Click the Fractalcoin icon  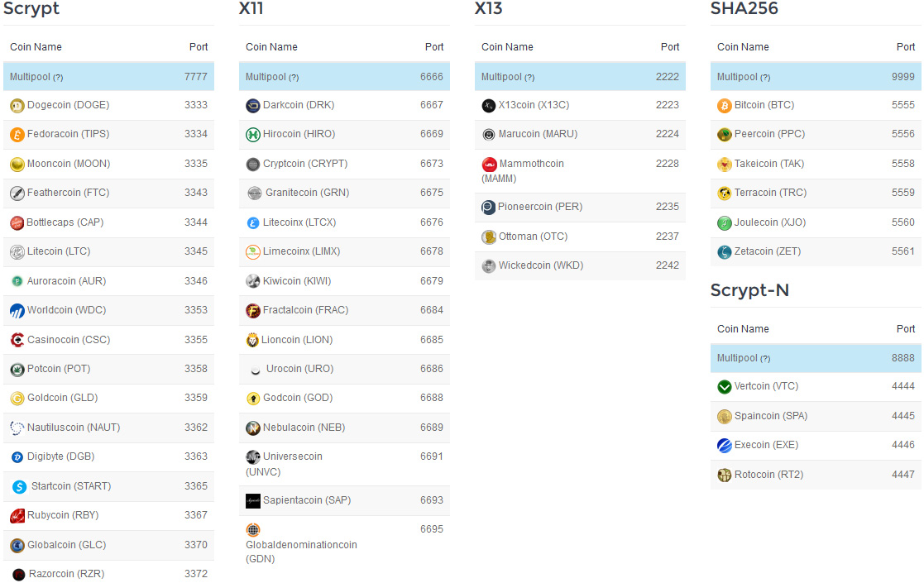click(x=252, y=311)
